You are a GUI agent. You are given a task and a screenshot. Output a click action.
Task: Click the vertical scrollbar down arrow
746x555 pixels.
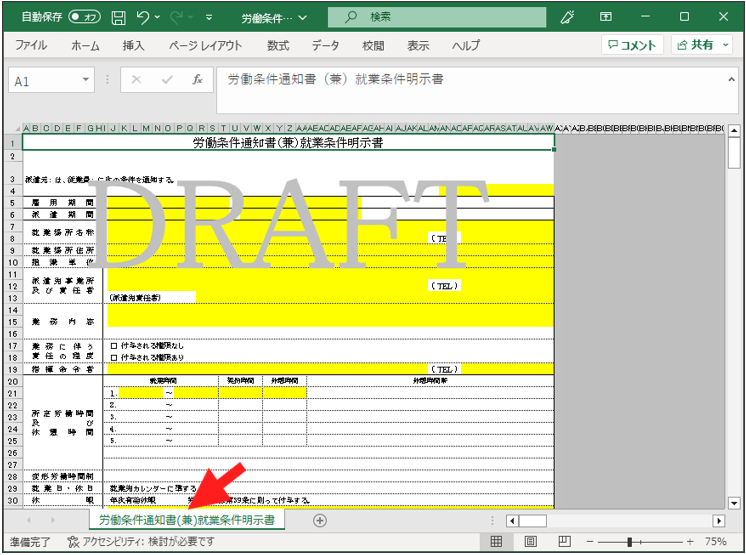734,503
